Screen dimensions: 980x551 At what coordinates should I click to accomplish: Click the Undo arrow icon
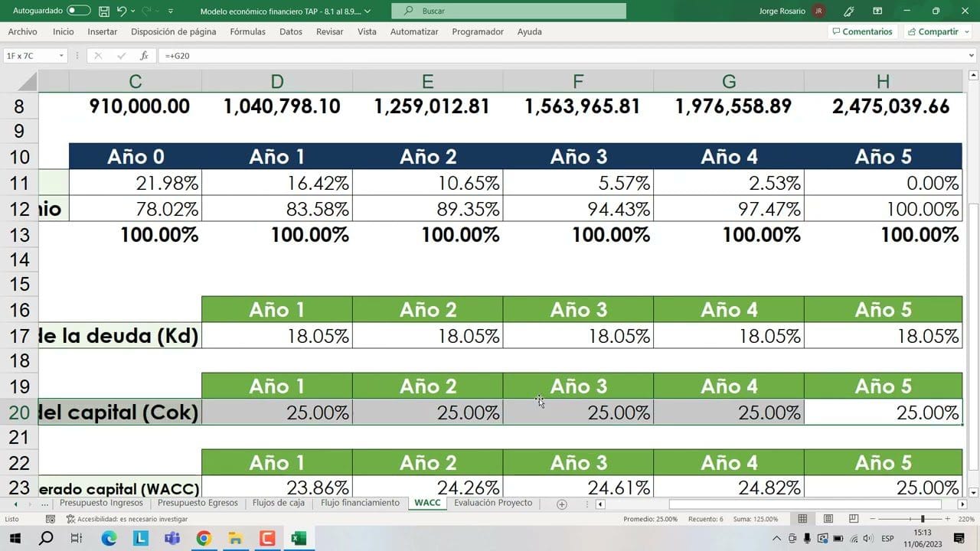click(122, 11)
